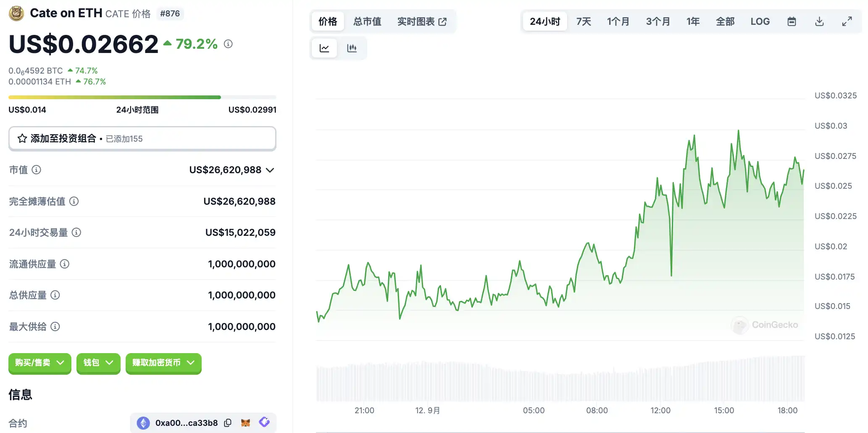
Task: Select the line chart view icon
Action: coord(324,48)
